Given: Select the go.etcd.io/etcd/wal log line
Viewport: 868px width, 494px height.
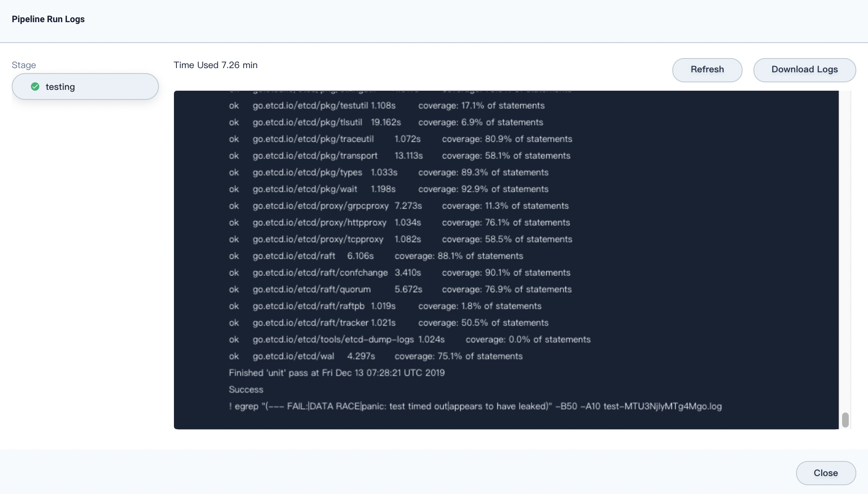Looking at the screenshot, I should [x=375, y=356].
